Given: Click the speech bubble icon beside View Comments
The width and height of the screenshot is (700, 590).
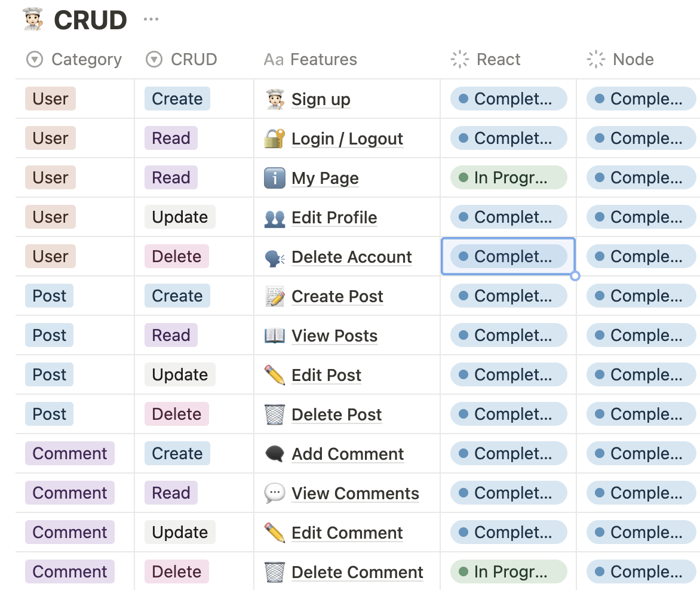Looking at the screenshot, I should tap(275, 493).
